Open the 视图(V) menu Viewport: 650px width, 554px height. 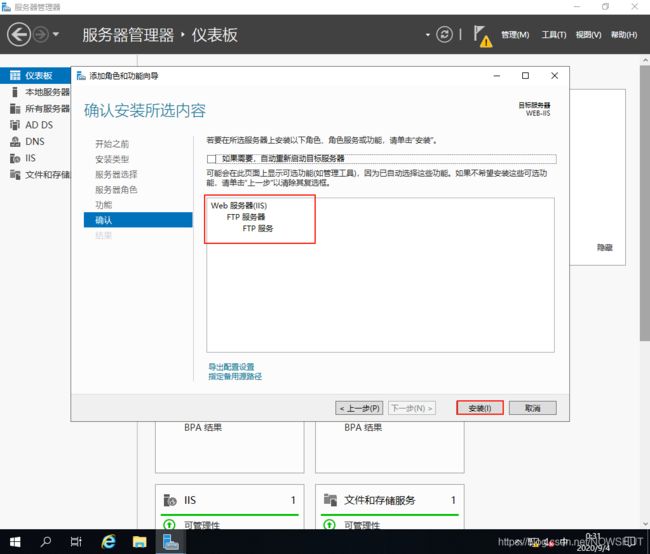(588, 35)
